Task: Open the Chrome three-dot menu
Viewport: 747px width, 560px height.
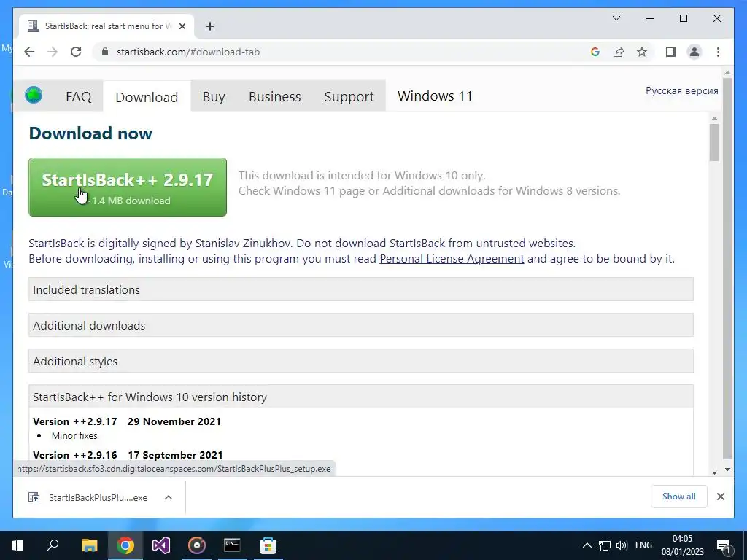Action: pyautogui.click(x=718, y=52)
